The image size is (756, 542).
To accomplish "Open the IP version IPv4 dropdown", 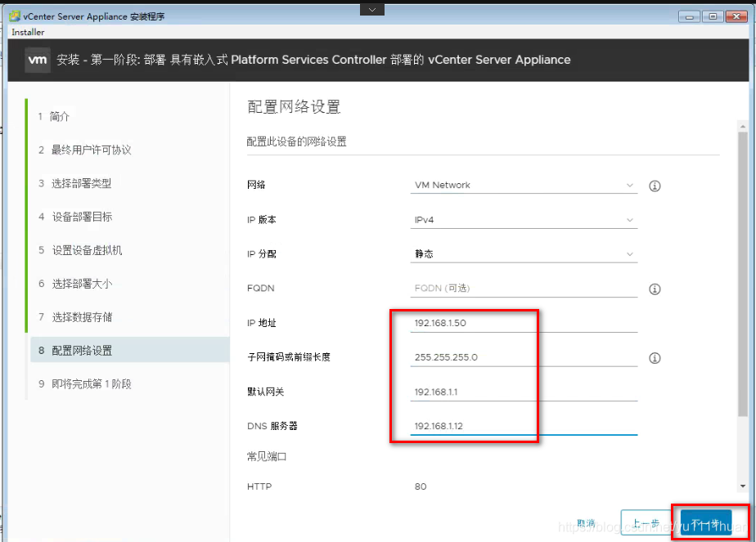I will pos(524,220).
